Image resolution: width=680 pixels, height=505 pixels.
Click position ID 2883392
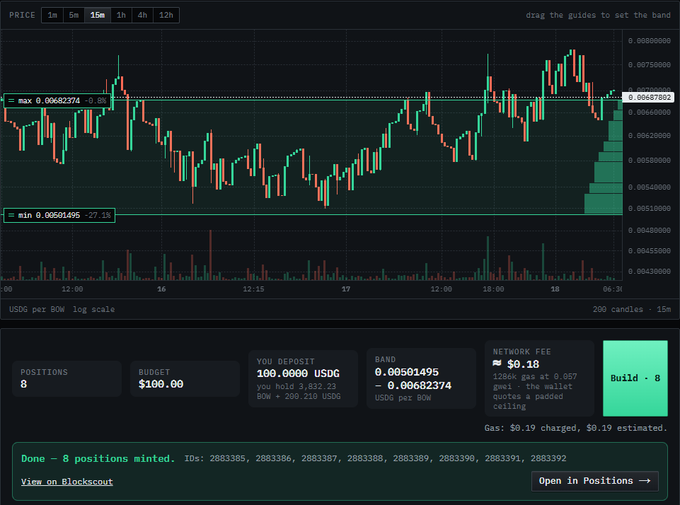point(548,459)
